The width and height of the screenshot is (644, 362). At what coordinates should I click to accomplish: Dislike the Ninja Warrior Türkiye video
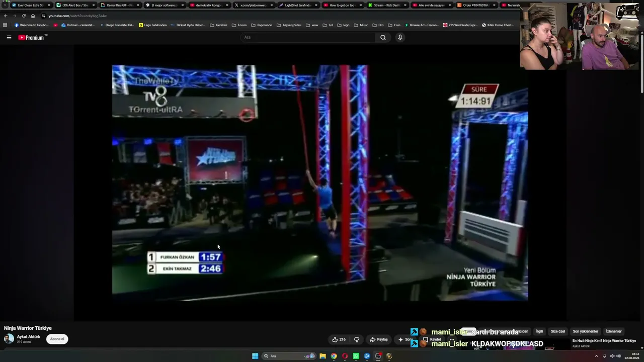click(357, 339)
